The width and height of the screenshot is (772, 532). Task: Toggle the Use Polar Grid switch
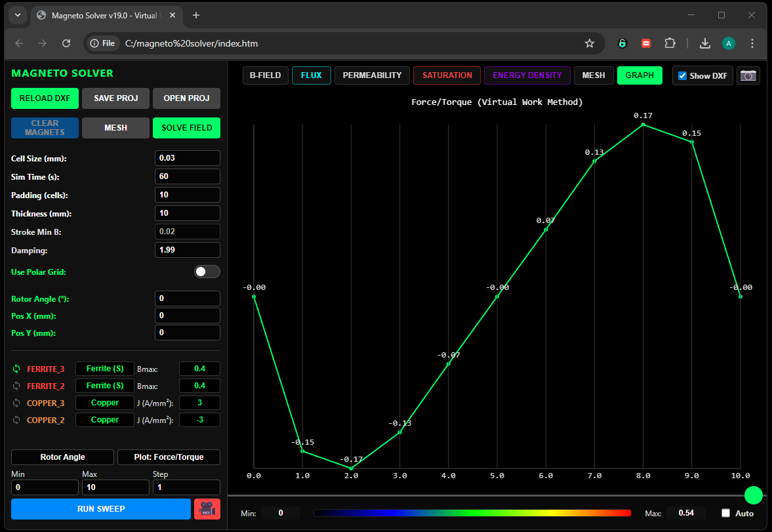tap(207, 272)
